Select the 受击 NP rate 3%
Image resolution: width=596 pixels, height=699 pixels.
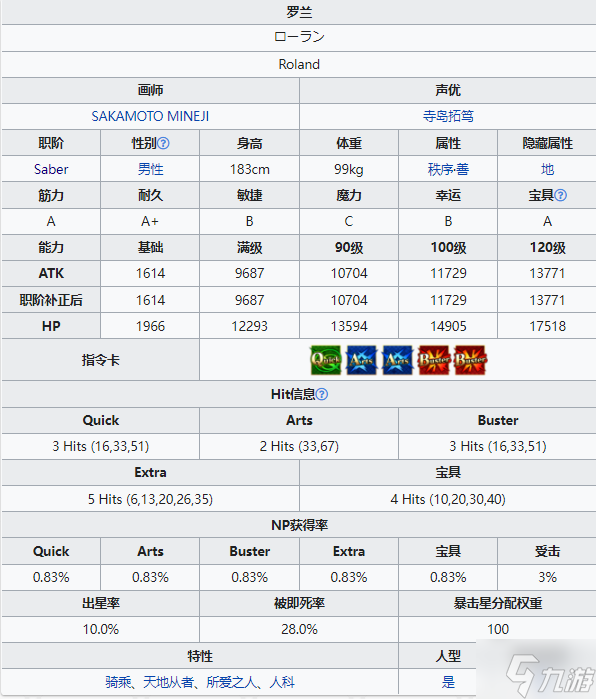point(547,578)
